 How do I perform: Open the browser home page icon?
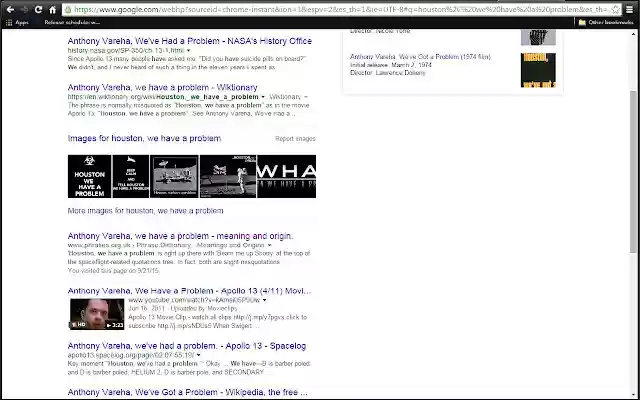coord(53,9)
